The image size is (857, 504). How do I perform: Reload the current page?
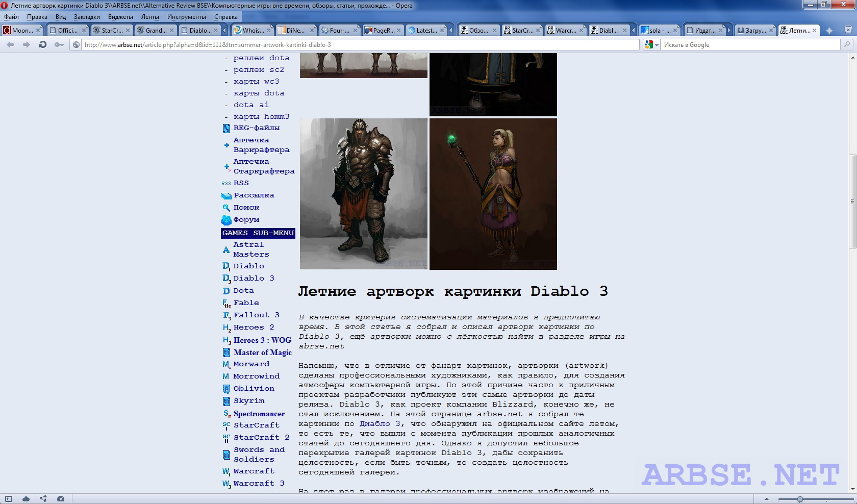point(43,45)
